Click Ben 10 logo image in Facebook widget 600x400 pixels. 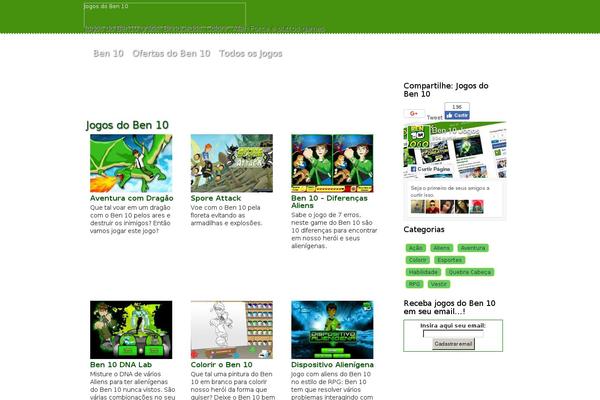[417, 137]
